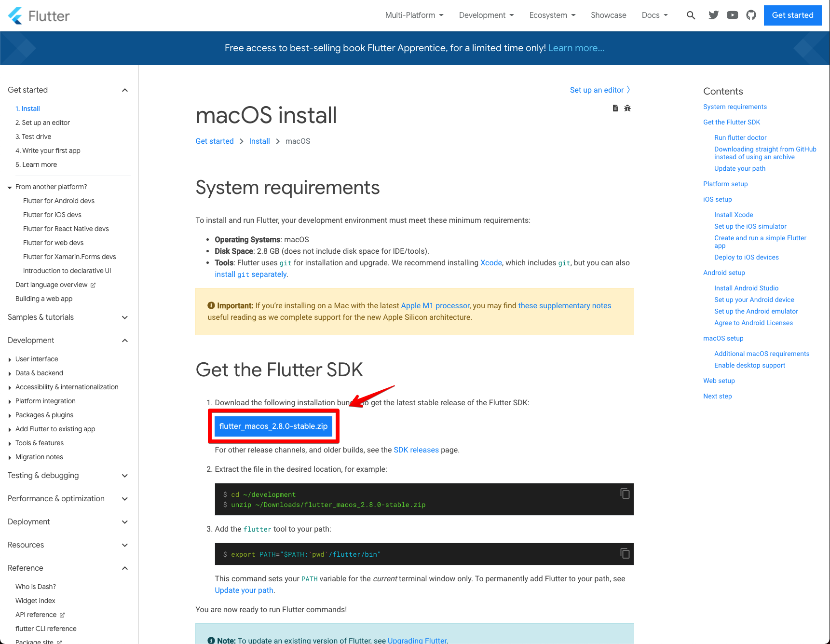Viewport: 830px width, 644px height.
Task: Jump to Enable desktop support in Contents
Action: pos(749,366)
